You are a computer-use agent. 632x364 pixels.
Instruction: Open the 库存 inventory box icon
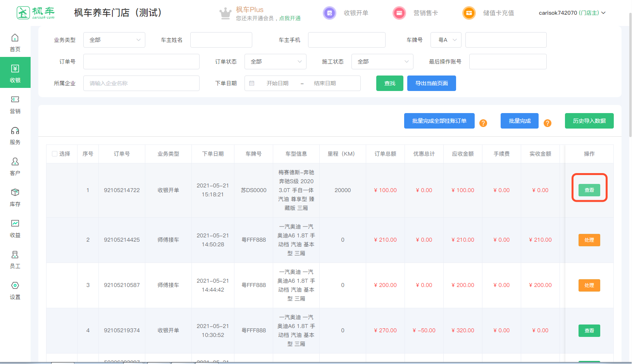point(15,193)
